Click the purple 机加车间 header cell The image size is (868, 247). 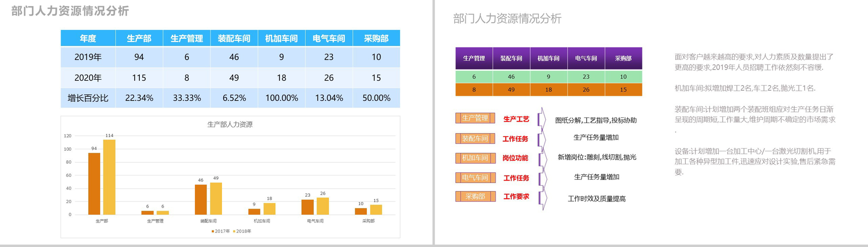(x=548, y=58)
